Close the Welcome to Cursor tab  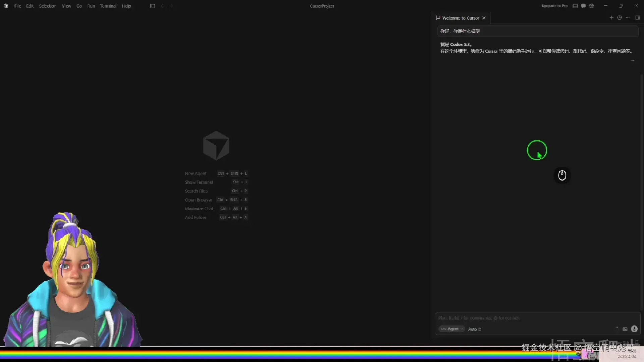tap(484, 18)
